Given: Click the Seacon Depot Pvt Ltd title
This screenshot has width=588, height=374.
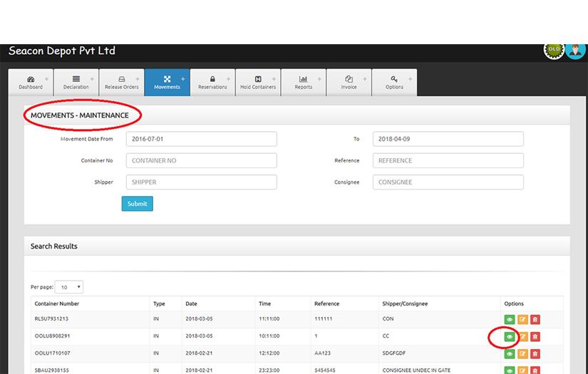Looking at the screenshot, I should (x=62, y=51).
